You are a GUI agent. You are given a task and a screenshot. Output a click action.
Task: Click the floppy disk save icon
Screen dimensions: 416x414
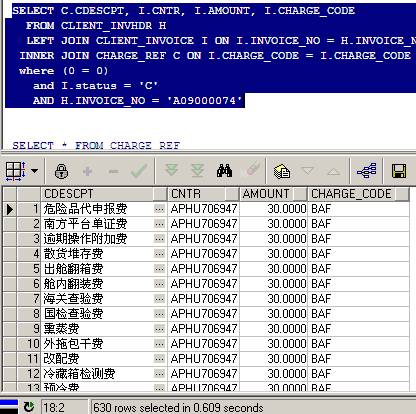point(399,171)
